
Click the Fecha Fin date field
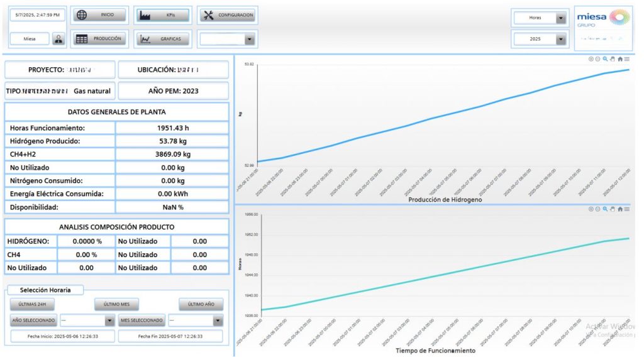170,336
